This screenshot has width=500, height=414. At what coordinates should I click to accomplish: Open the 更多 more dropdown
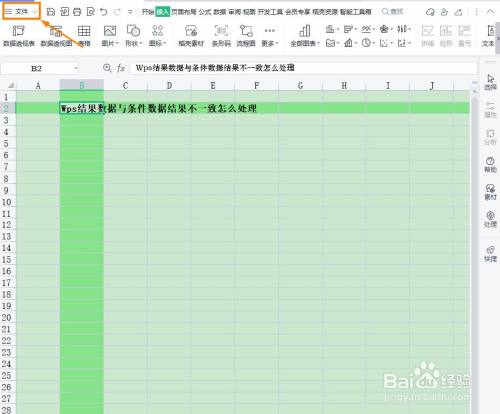[x=269, y=36]
